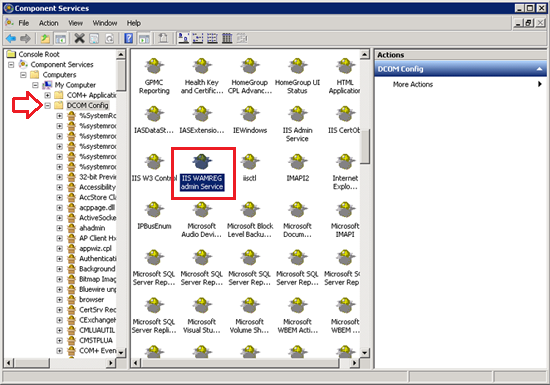
Task: Open the View menu
Action: [75, 23]
